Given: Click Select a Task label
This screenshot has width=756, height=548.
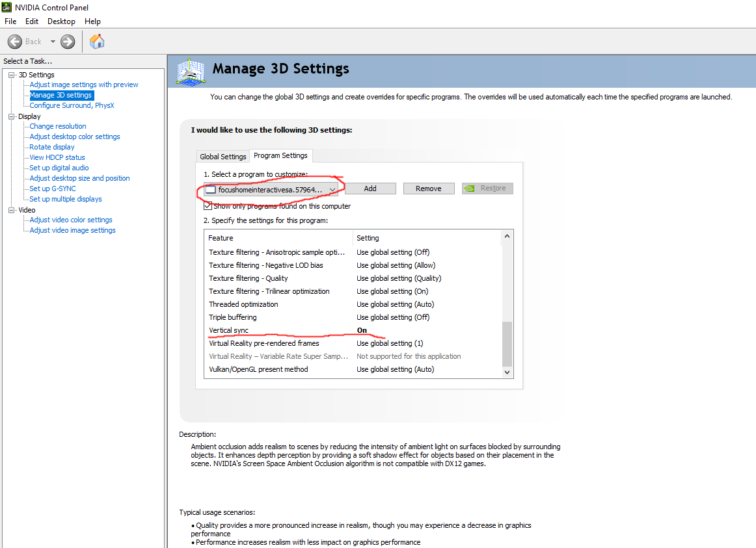Looking at the screenshot, I should (x=27, y=61).
